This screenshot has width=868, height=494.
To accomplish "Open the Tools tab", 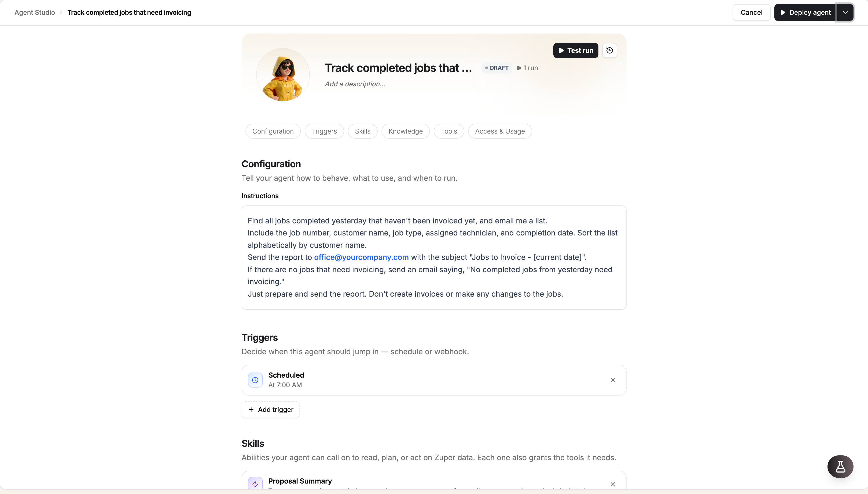I will point(449,131).
